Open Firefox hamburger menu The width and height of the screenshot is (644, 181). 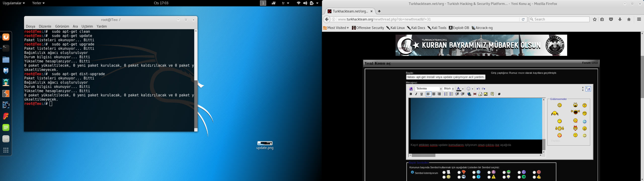pos(639,19)
